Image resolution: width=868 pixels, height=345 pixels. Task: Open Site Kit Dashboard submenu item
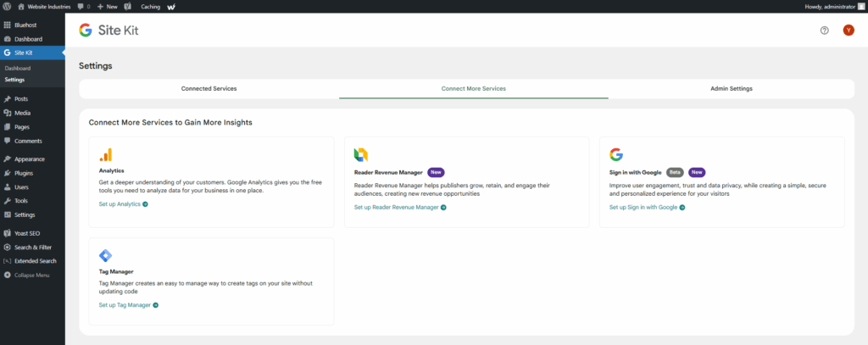point(17,69)
